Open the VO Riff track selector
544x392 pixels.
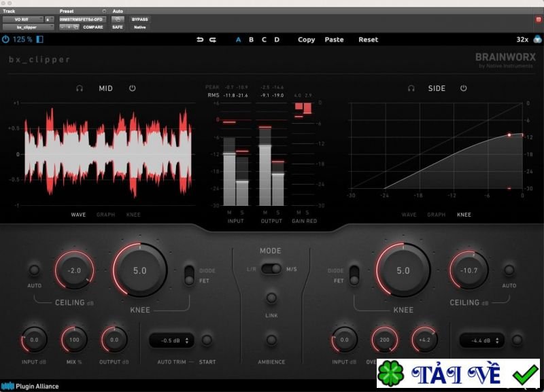[x=23, y=20]
